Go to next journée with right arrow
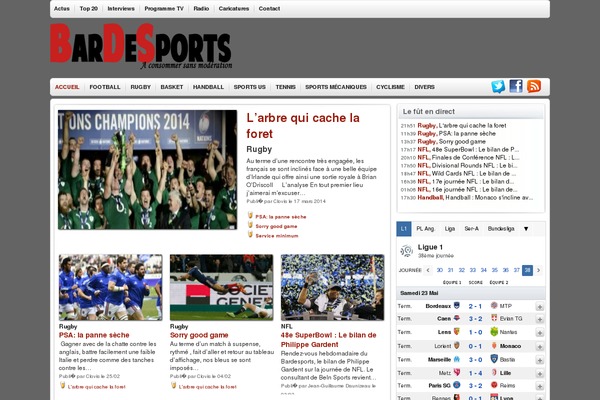The image size is (600, 400). (x=538, y=270)
